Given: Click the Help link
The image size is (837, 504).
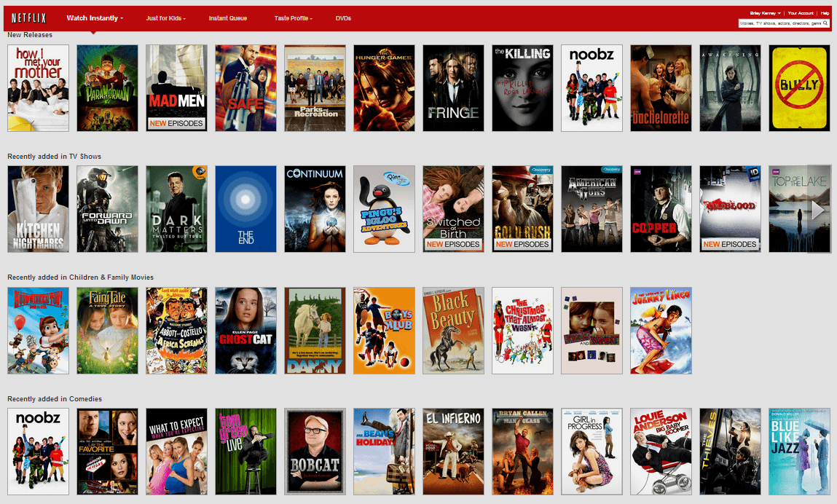Looking at the screenshot, I should click(x=825, y=12).
